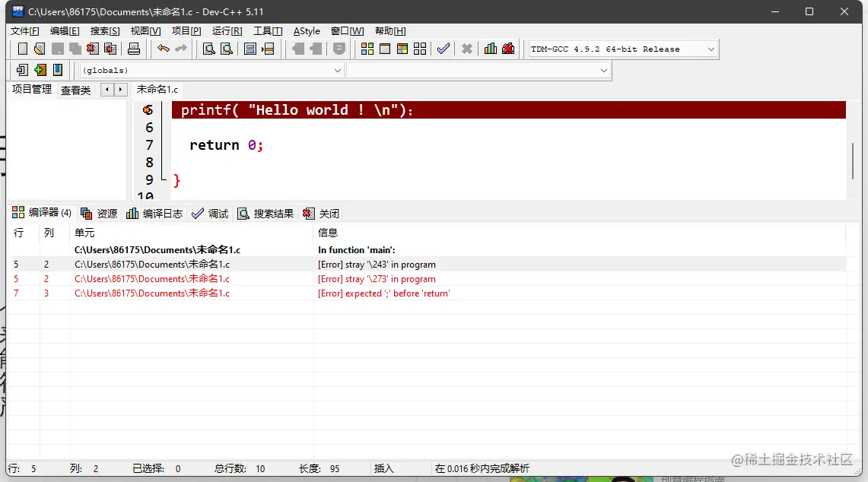Close all files with the toolbar icon
The width and height of the screenshot is (868, 482).
coord(110,49)
